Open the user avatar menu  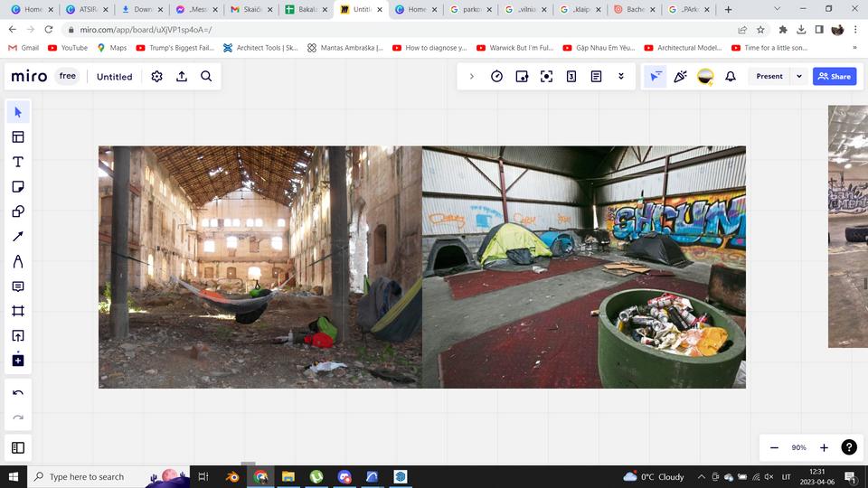click(x=705, y=76)
